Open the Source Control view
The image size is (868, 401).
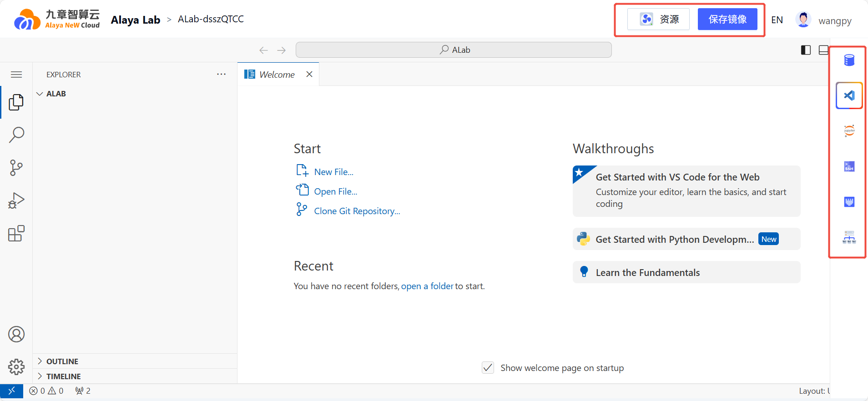(16, 168)
